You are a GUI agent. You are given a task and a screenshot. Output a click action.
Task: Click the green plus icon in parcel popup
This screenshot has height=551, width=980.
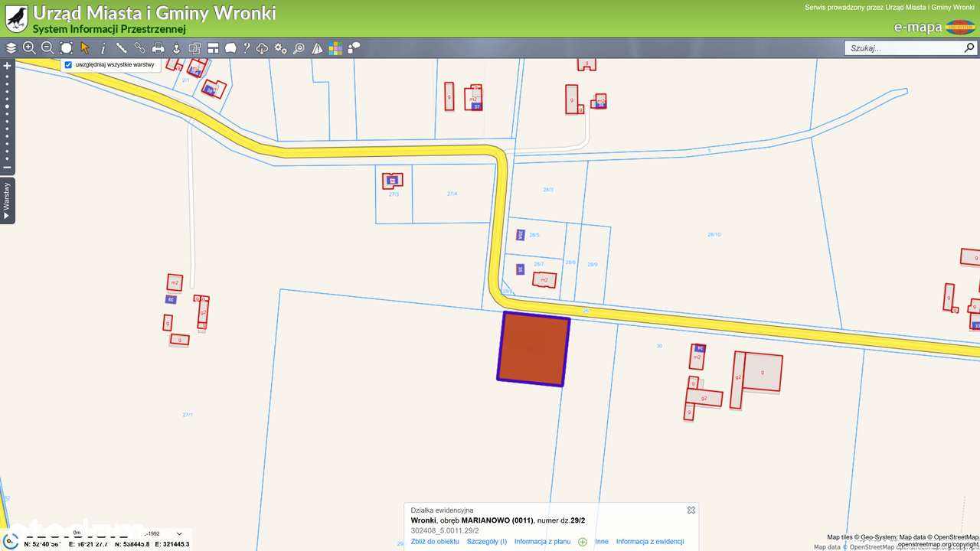click(583, 542)
